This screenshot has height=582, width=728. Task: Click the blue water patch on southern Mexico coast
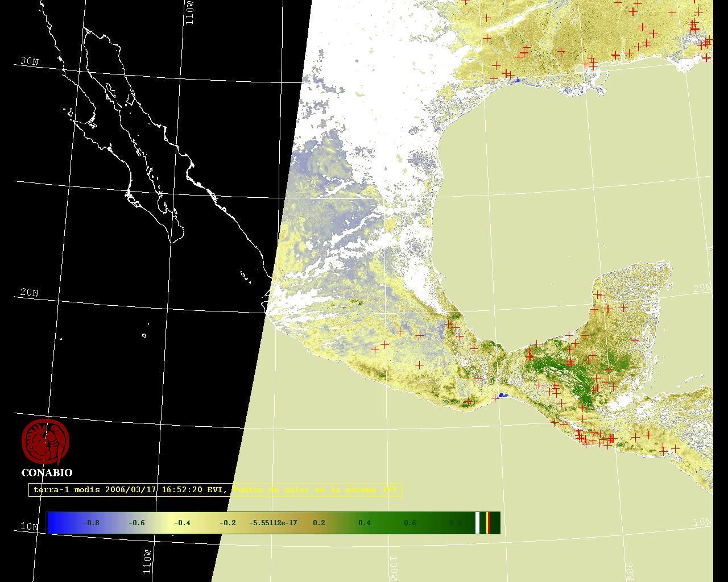(x=503, y=395)
